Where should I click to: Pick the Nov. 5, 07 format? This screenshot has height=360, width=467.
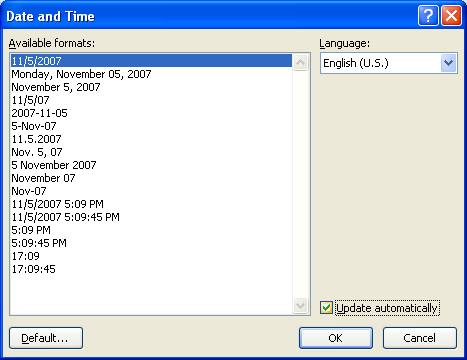(x=151, y=152)
